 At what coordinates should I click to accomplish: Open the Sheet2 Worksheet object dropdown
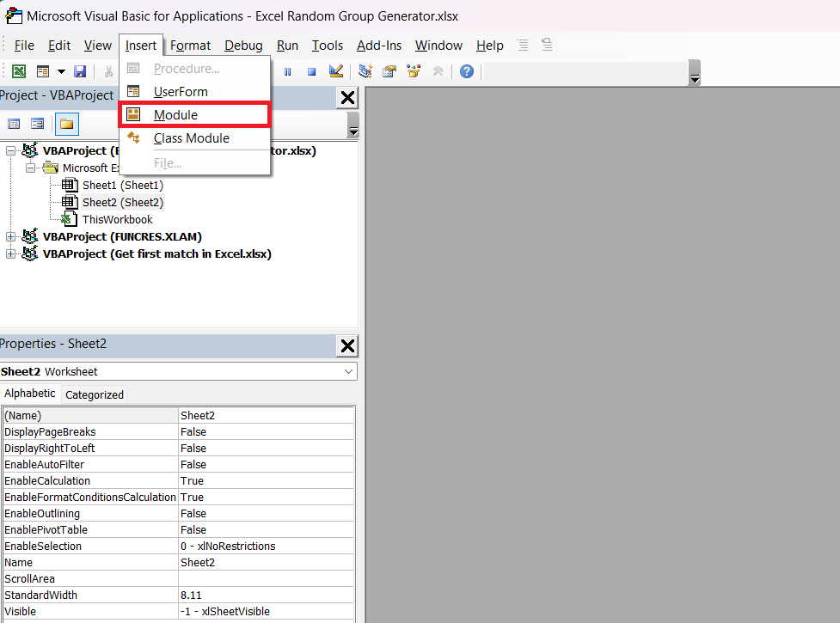[x=349, y=371]
